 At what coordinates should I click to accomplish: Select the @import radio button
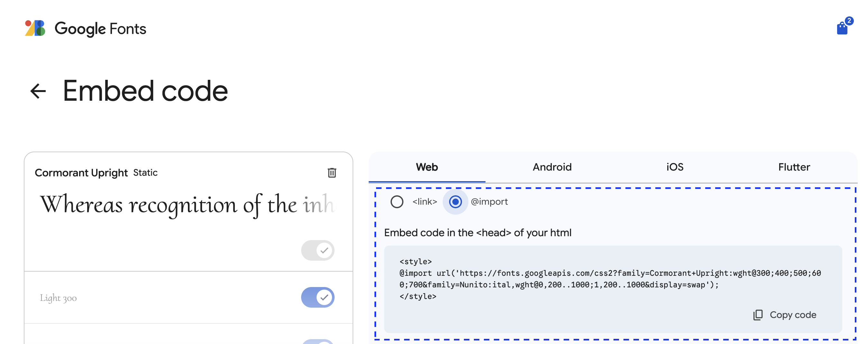click(x=455, y=202)
